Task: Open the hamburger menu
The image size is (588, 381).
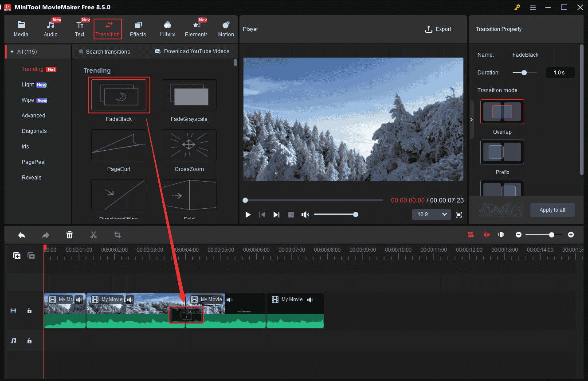Action: [x=533, y=7]
